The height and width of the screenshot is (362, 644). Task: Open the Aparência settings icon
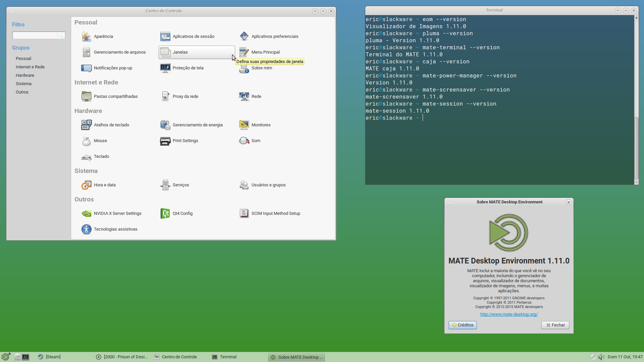87,37
